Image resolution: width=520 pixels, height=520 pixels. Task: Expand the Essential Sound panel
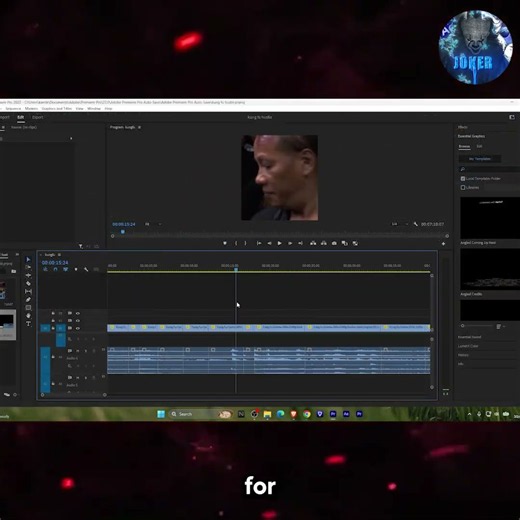469,337
